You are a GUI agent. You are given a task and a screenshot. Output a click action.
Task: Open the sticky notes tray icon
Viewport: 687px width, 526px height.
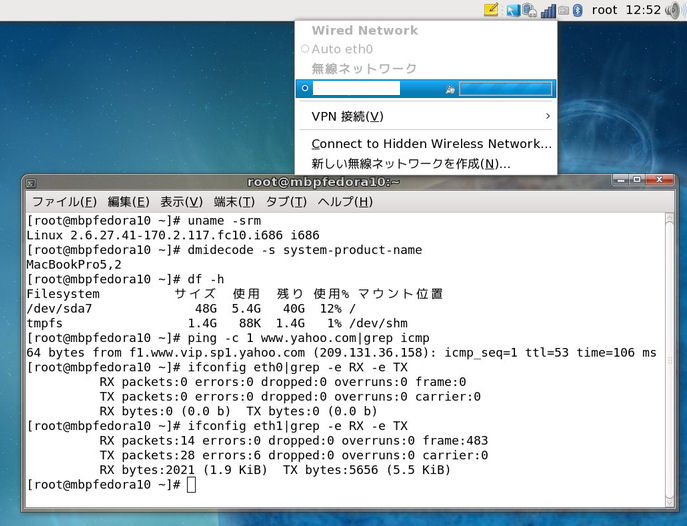491,10
